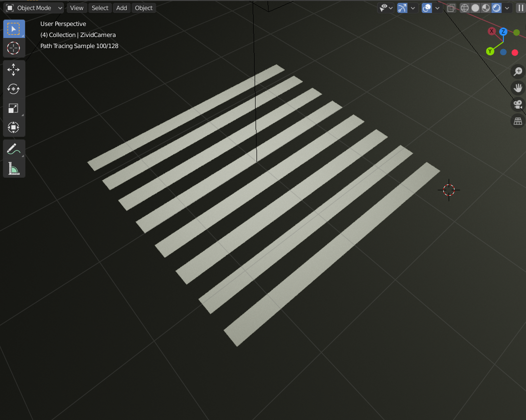
Task: Toggle Show Overlays in the header
Action: pyautogui.click(x=427, y=8)
